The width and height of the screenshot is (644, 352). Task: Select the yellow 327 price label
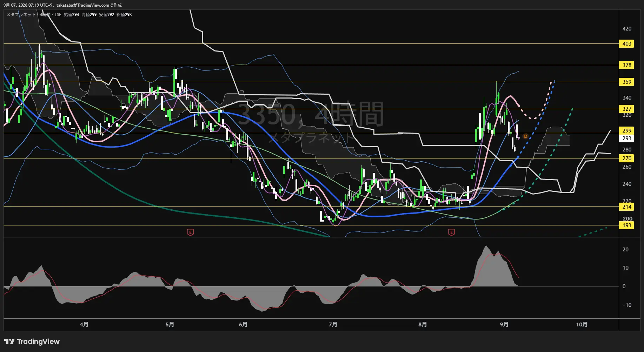coord(627,109)
